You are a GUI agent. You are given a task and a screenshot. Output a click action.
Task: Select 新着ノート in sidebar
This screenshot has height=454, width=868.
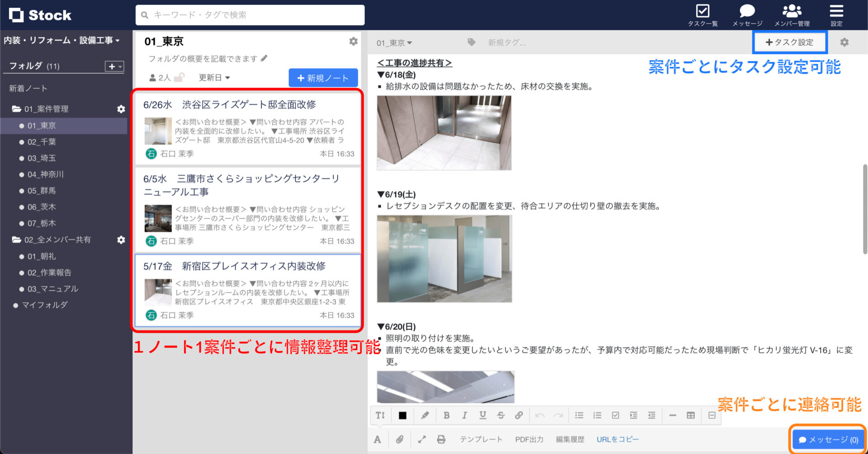tap(28, 88)
